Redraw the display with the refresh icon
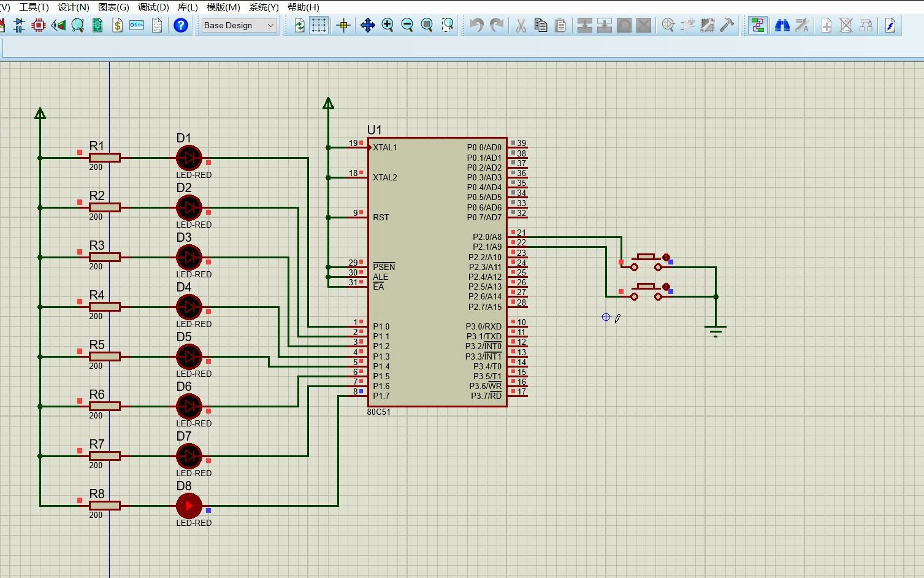 click(299, 25)
